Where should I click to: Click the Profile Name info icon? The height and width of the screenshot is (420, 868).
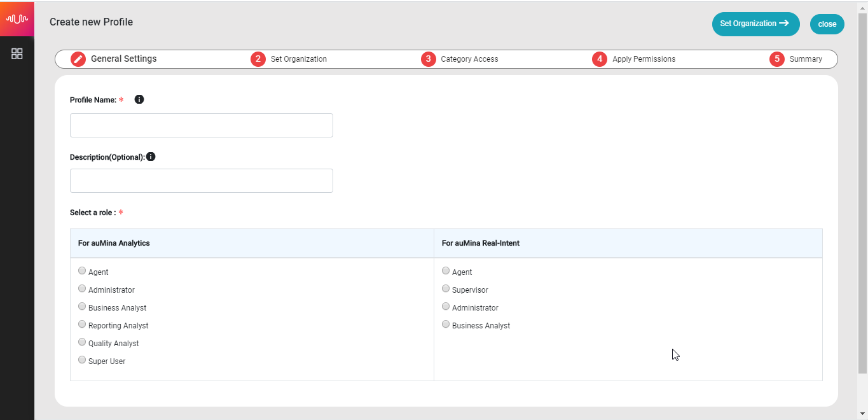tap(139, 99)
